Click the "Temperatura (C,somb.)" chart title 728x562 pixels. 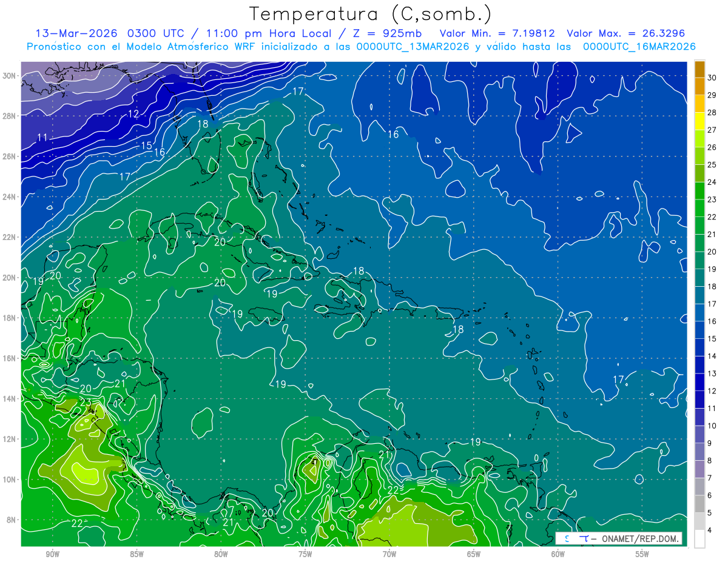coord(370,14)
